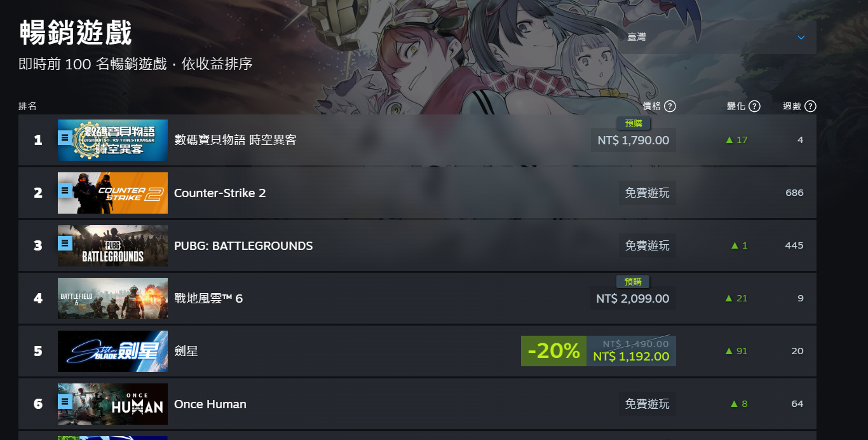Click the help icon next to 週數
This screenshot has height=440, width=868.
(810, 106)
